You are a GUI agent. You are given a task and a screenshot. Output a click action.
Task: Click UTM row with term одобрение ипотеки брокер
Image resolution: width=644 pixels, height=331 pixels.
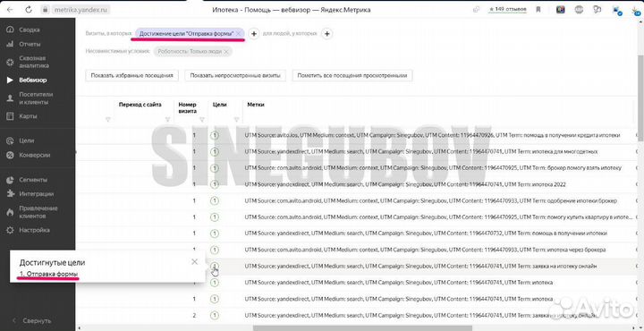point(431,200)
